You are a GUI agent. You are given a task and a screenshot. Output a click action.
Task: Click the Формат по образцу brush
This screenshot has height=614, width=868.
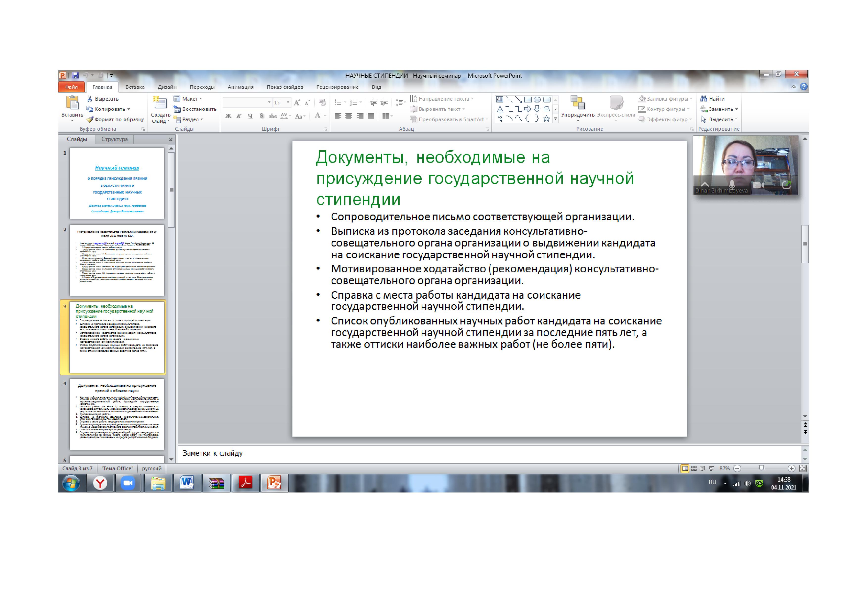(x=90, y=120)
